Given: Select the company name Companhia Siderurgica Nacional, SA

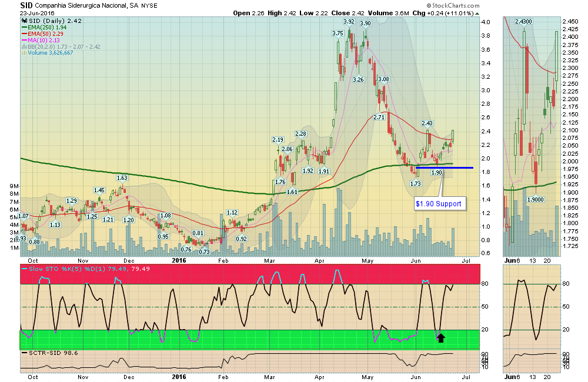Looking at the screenshot, I should (x=86, y=6).
